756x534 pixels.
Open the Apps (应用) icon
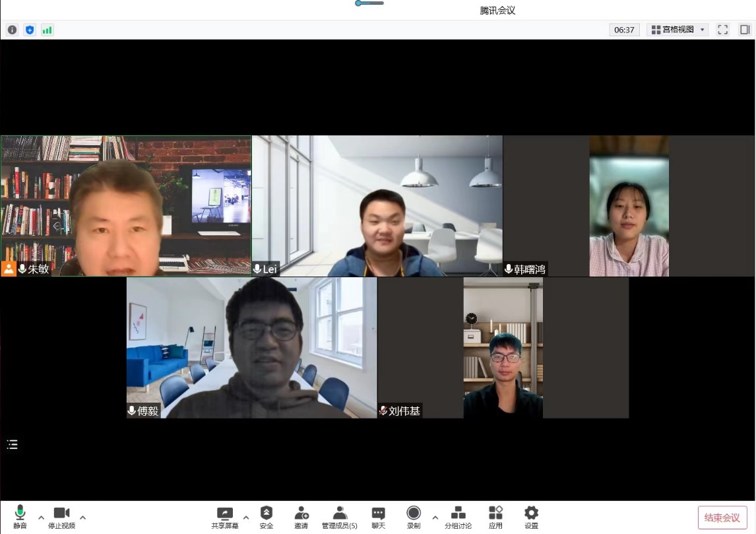[x=495, y=517]
